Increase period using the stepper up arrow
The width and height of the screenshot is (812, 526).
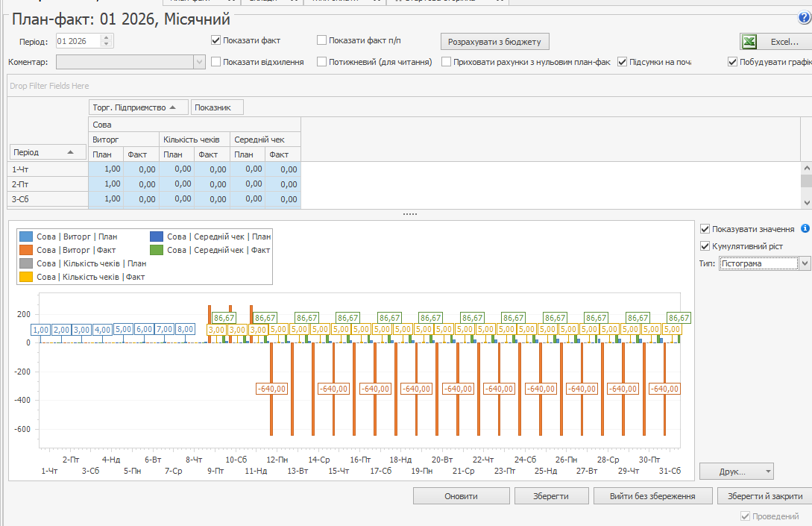107,38
